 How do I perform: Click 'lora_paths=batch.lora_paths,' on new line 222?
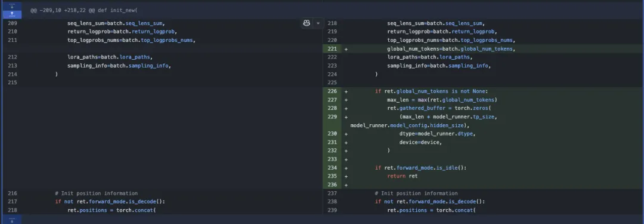pyautogui.click(x=429, y=57)
